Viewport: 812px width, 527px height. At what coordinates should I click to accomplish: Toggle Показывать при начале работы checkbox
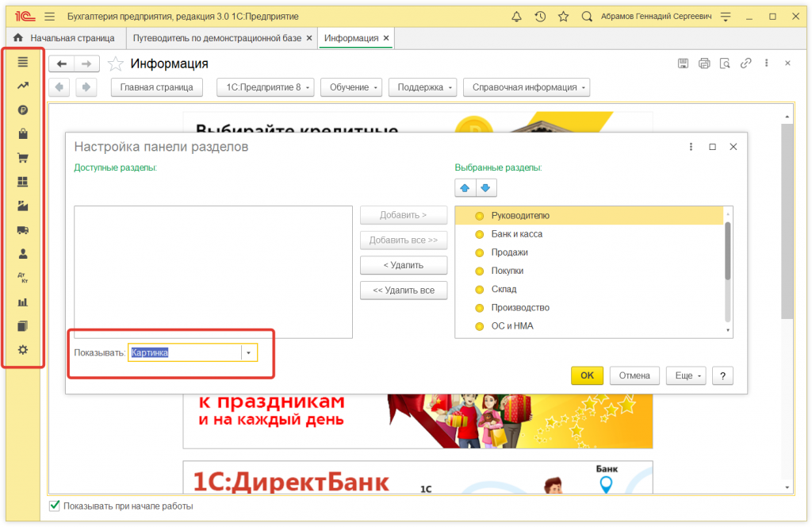tap(54, 506)
